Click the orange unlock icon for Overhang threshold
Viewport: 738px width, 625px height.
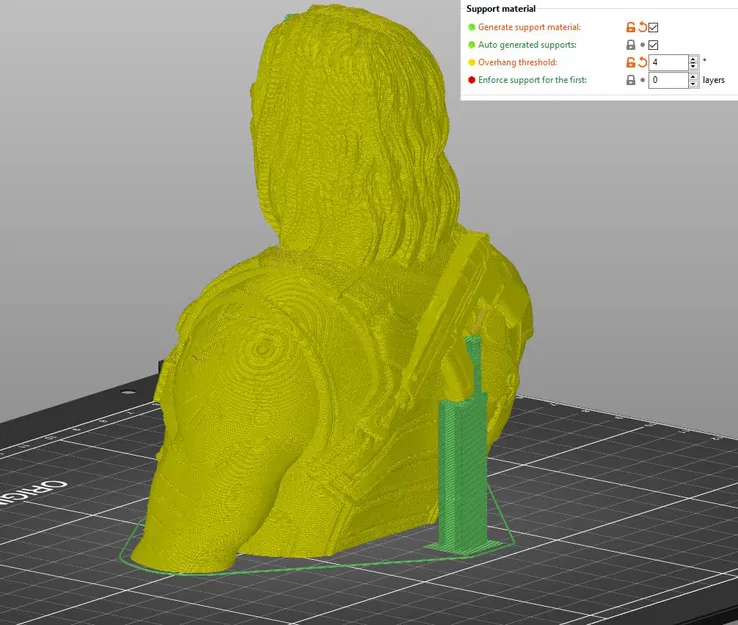click(x=631, y=62)
